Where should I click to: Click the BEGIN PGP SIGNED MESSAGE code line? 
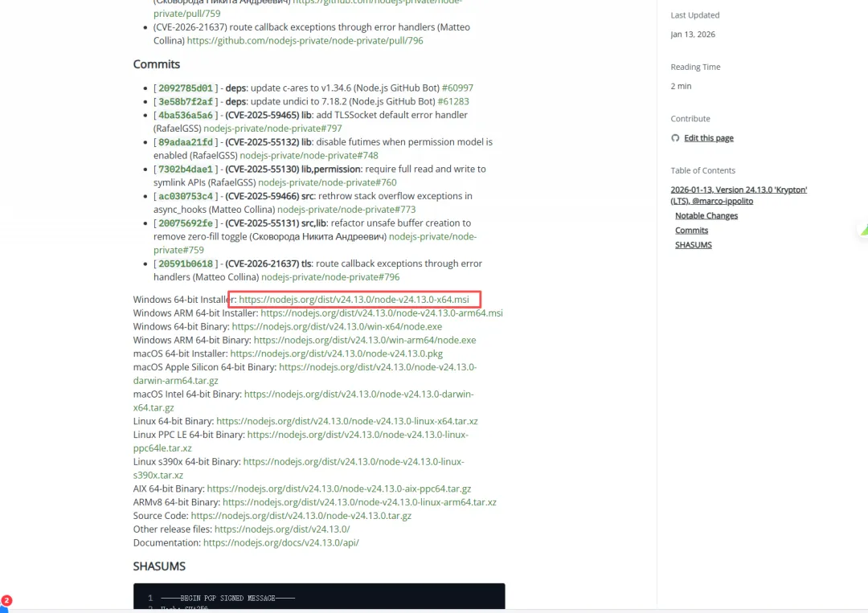coord(227,598)
